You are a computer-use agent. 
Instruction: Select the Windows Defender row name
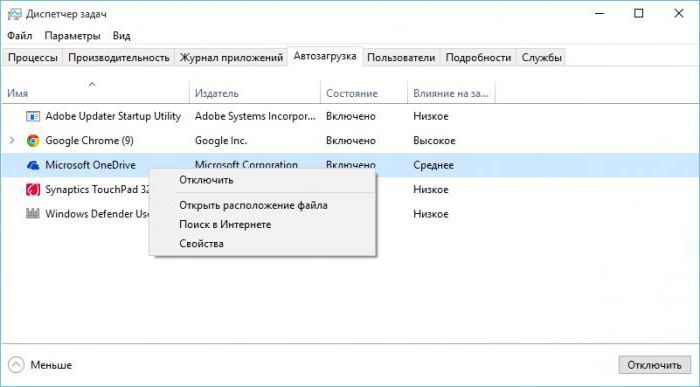tap(97, 214)
